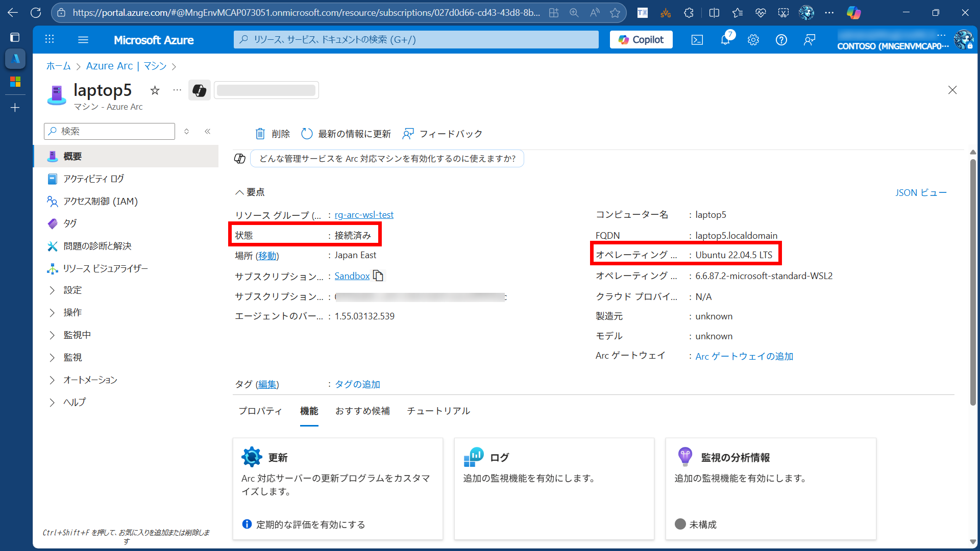Click the フィードバック command

click(443, 134)
